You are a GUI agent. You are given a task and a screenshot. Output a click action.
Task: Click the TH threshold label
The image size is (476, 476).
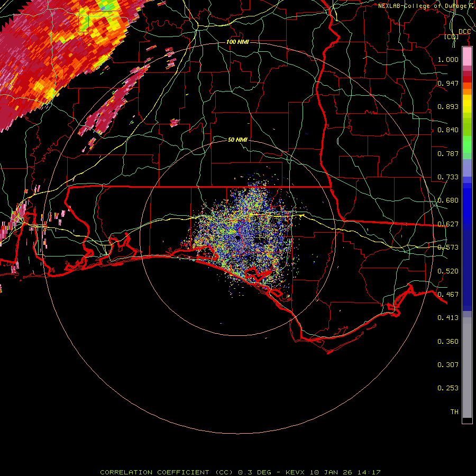pos(454,411)
